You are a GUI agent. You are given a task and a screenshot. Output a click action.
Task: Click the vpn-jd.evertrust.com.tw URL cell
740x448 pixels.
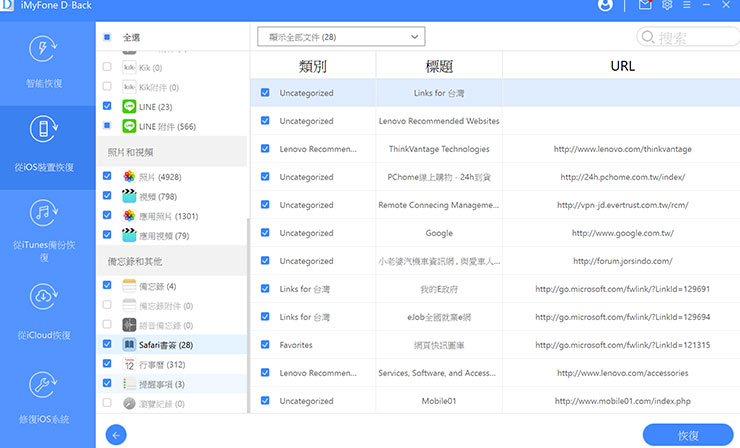pos(622,205)
